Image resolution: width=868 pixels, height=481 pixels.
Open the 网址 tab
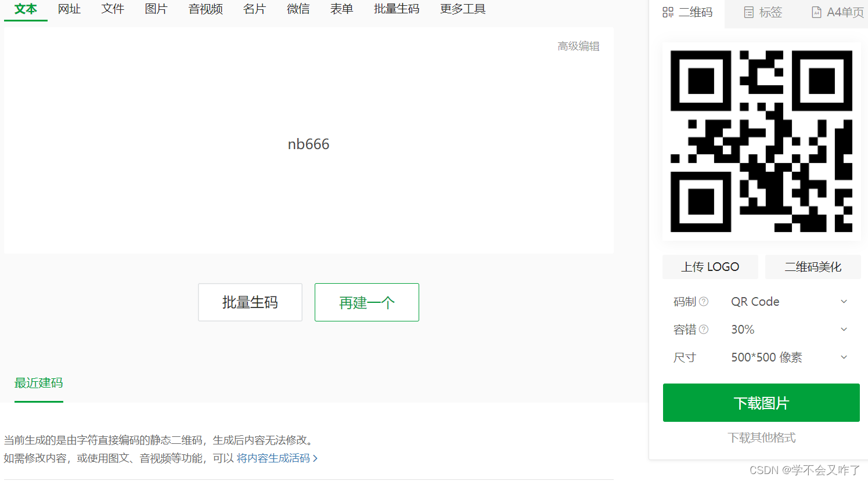[x=69, y=9]
